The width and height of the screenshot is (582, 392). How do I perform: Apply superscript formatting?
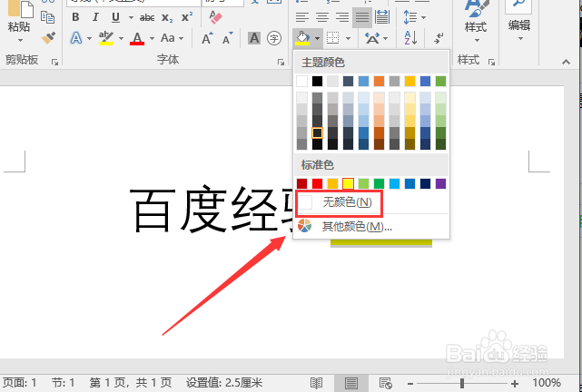(187, 17)
